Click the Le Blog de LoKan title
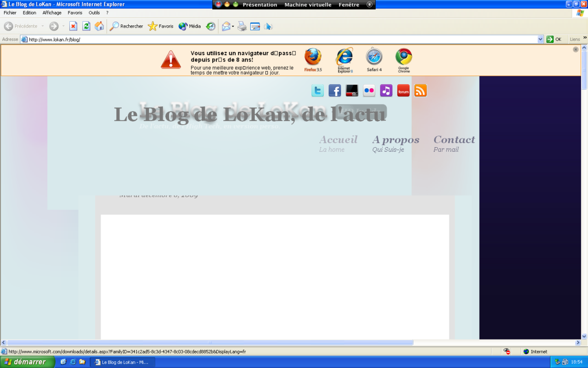The height and width of the screenshot is (368, 588). (250, 115)
